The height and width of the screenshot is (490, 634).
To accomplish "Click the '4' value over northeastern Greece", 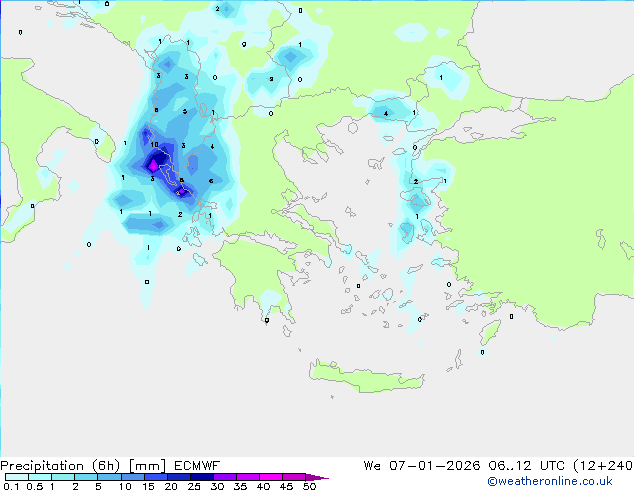I will click(x=386, y=114).
